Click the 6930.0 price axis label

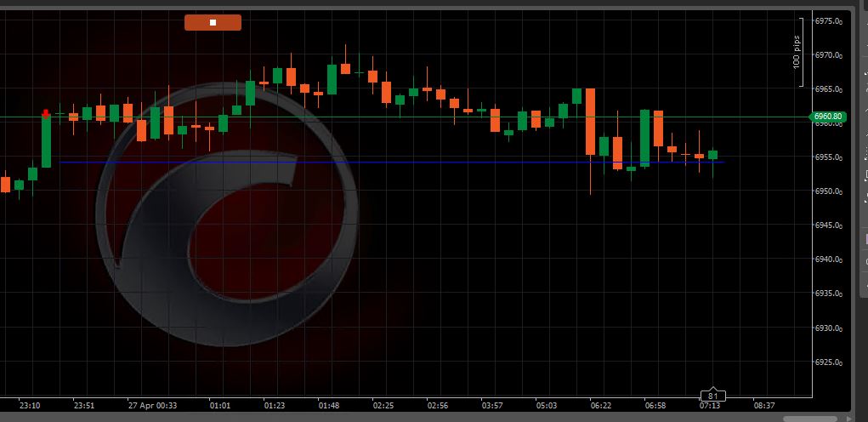click(828, 328)
